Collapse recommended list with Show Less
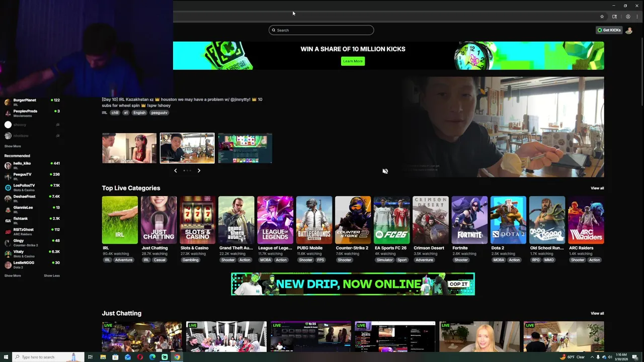Image resolution: width=644 pixels, height=362 pixels. pyautogui.click(x=52, y=276)
